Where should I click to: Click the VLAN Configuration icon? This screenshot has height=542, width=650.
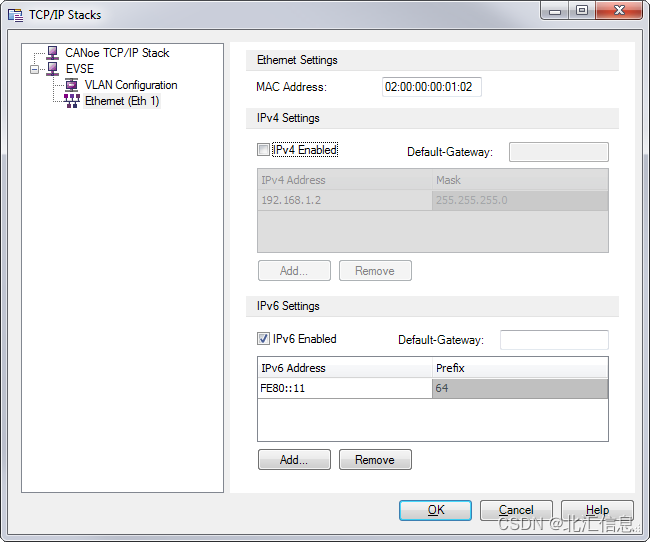(72, 85)
